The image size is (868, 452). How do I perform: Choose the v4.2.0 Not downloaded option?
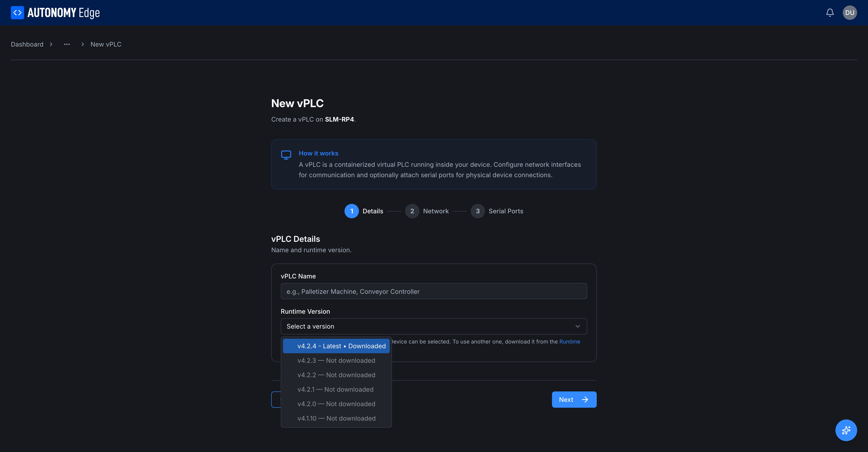336,404
